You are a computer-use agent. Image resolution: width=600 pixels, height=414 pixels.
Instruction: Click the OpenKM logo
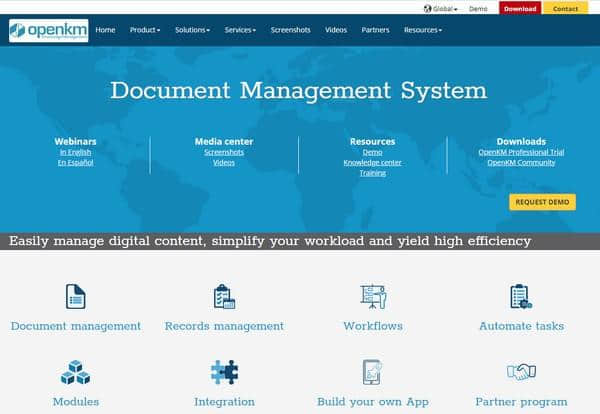[49, 30]
